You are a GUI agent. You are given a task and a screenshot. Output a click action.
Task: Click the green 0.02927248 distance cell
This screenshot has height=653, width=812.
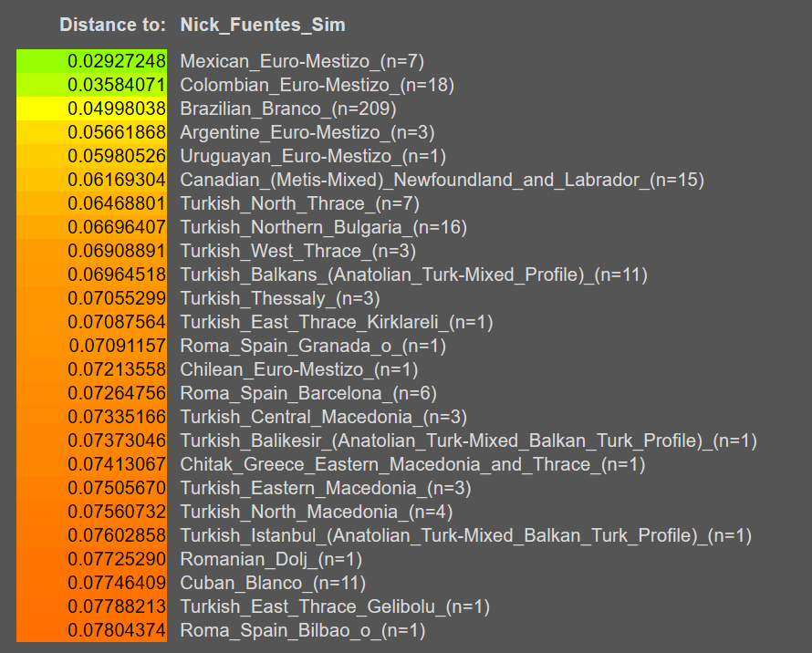coord(91,61)
